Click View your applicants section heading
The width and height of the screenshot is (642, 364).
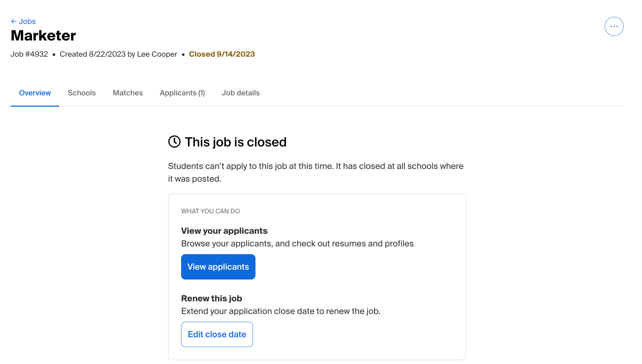pos(224,231)
